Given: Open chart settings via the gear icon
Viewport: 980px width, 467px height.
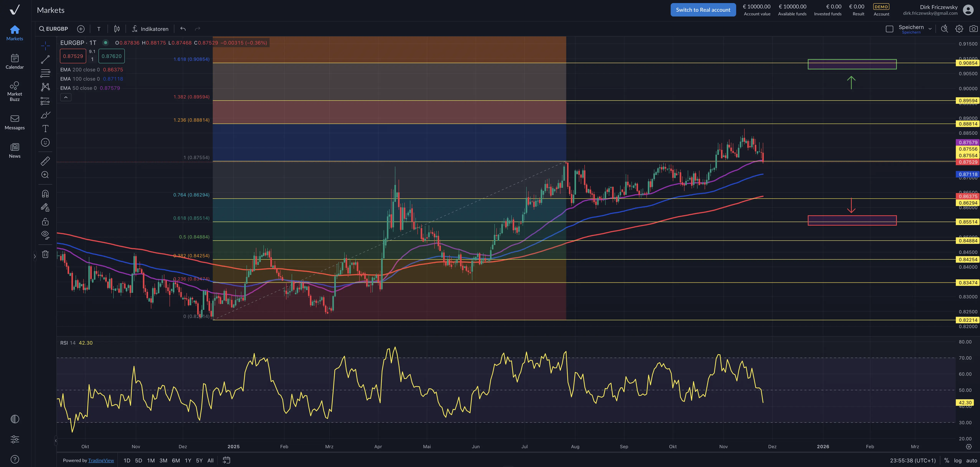Looking at the screenshot, I should click(x=959, y=29).
